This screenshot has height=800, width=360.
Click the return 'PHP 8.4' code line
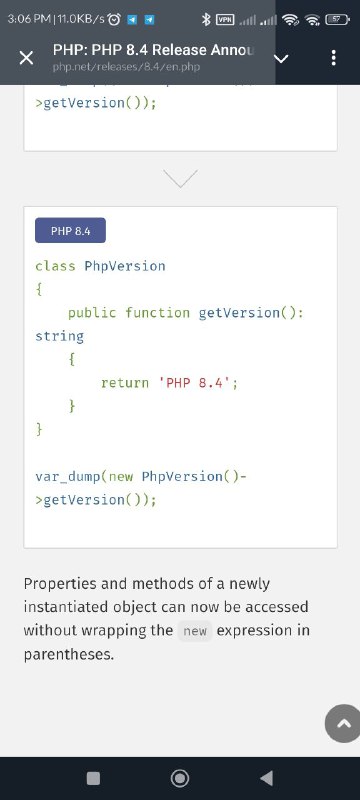[x=169, y=383]
